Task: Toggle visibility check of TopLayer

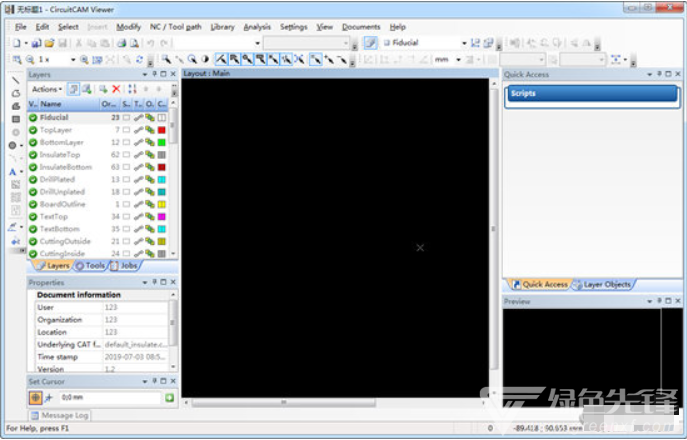Action: (33, 130)
